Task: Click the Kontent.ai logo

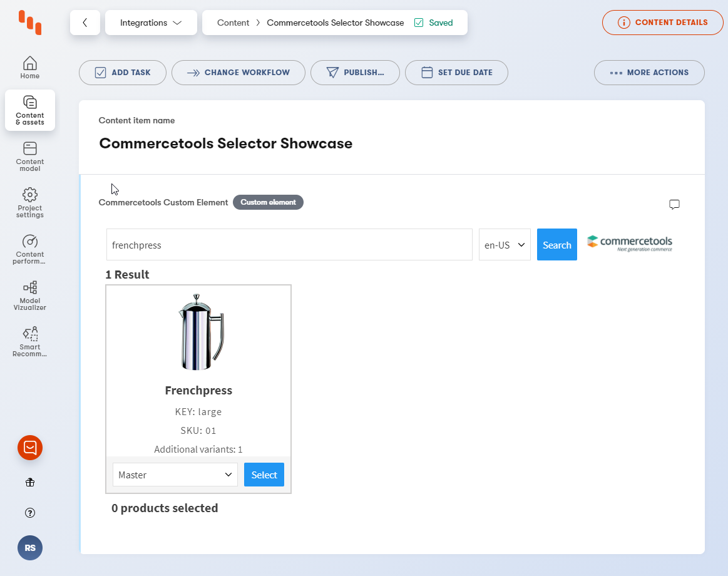Action: point(30,23)
